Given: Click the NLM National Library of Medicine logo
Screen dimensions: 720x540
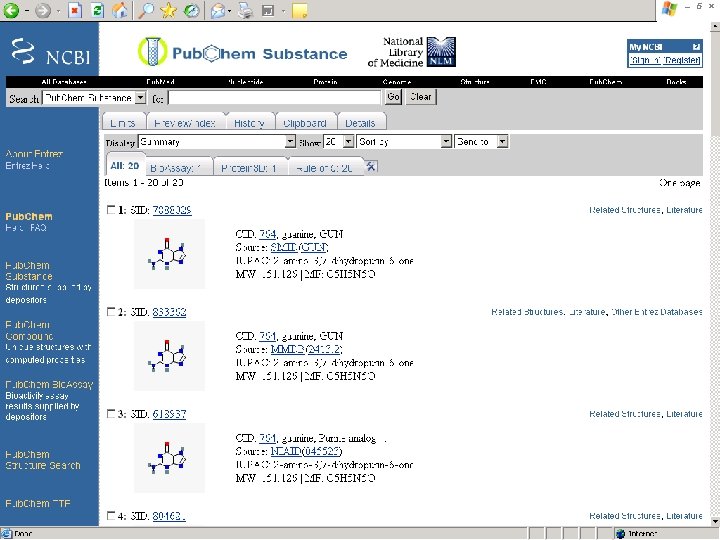Looking at the screenshot, I should pyautogui.click(x=441, y=52).
